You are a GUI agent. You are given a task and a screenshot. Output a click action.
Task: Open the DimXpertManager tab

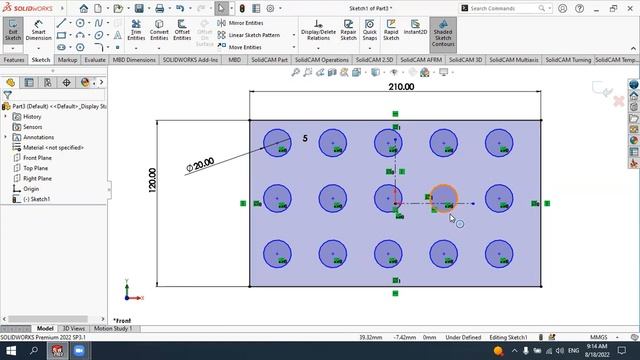[66, 82]
